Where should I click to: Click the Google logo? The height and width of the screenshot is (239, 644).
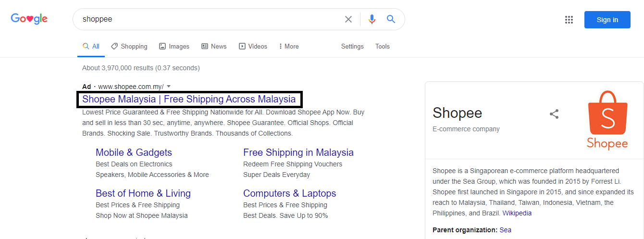[x=29, y=19]
